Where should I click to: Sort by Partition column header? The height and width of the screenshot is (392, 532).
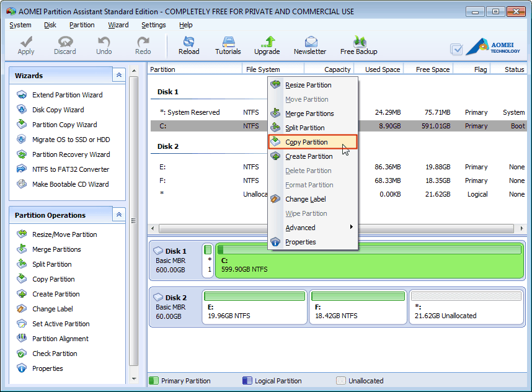(195, 69)
